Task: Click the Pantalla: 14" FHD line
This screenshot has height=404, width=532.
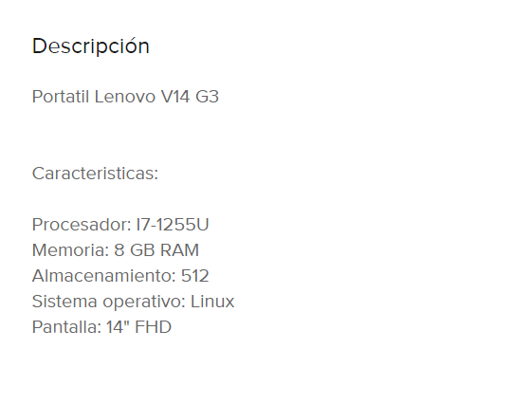Action: click(x=101, y=327)
